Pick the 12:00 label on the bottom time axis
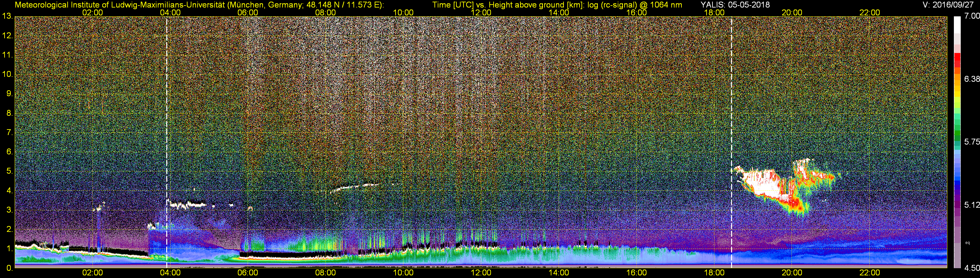The width and height of the screenshot is (980, 278). [x=481, y=273]
